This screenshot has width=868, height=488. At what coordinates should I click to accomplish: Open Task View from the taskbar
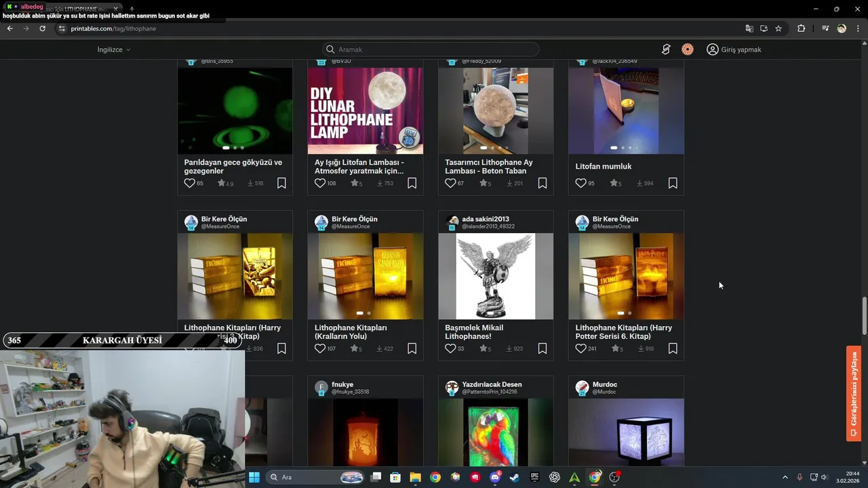pyautogui.click(x=376, y=477)
